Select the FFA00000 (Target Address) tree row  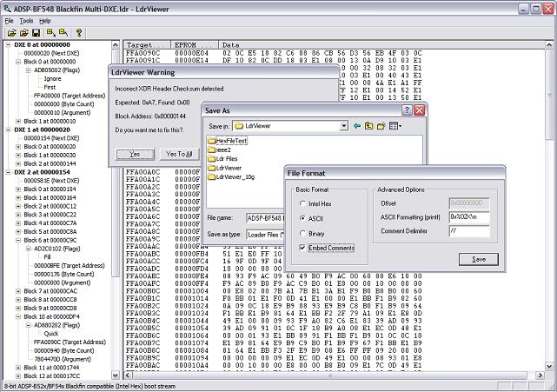(x=70, y=96)
